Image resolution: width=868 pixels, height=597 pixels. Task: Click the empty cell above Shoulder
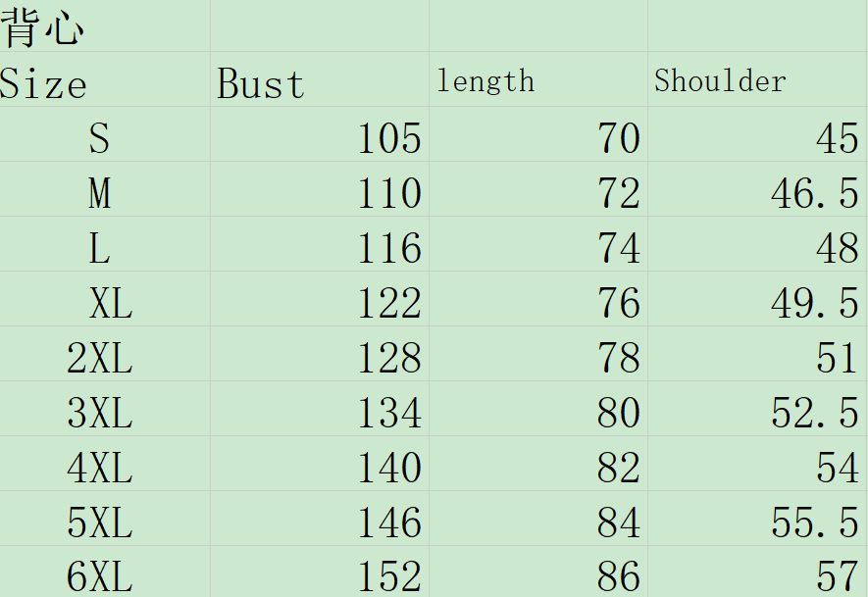[757, 26]
